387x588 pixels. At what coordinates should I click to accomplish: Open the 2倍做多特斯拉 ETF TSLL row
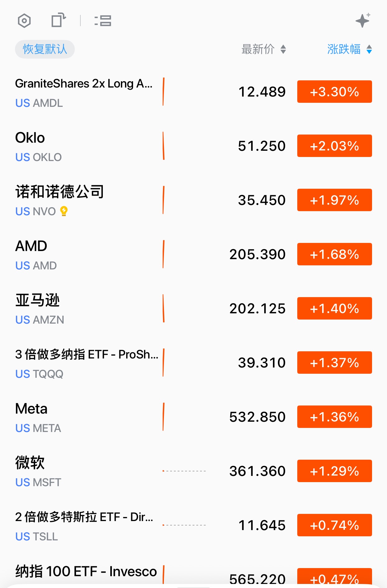84,525
